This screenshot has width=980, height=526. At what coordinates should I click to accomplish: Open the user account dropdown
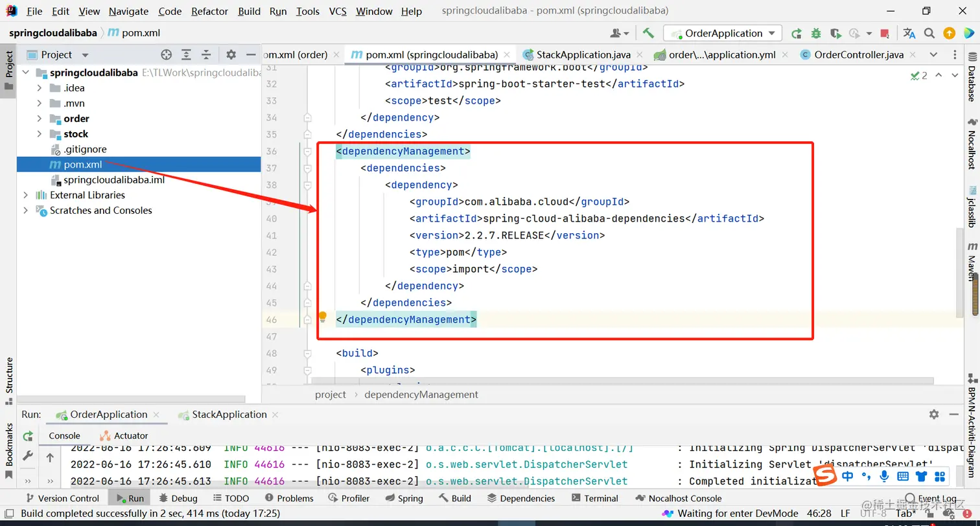click(x=620, y=33)
